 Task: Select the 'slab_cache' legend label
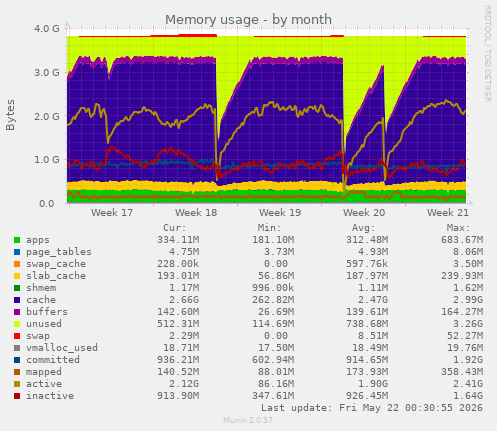[56, 276]
